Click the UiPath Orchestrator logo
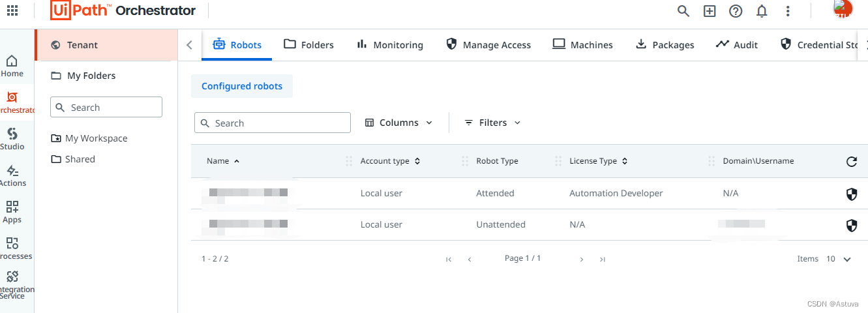Viewport: 868px width, 313px height. pyautogui.click(x=123, y=10)
